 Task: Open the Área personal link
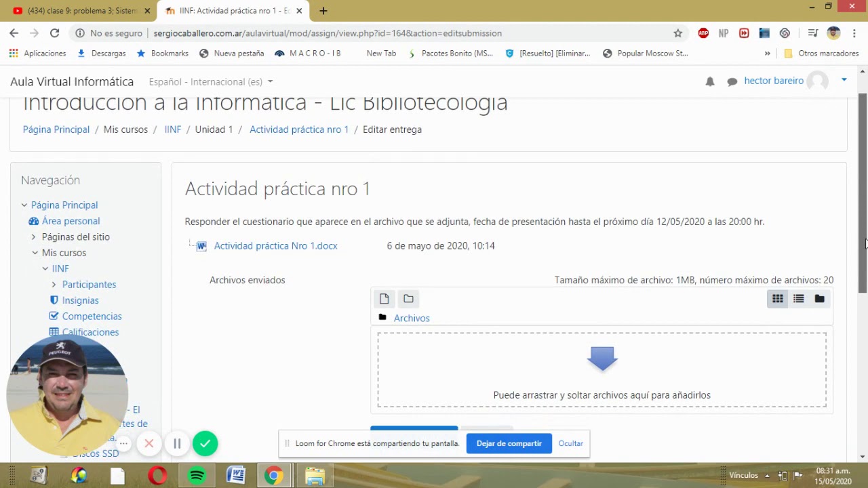(71, 221)
